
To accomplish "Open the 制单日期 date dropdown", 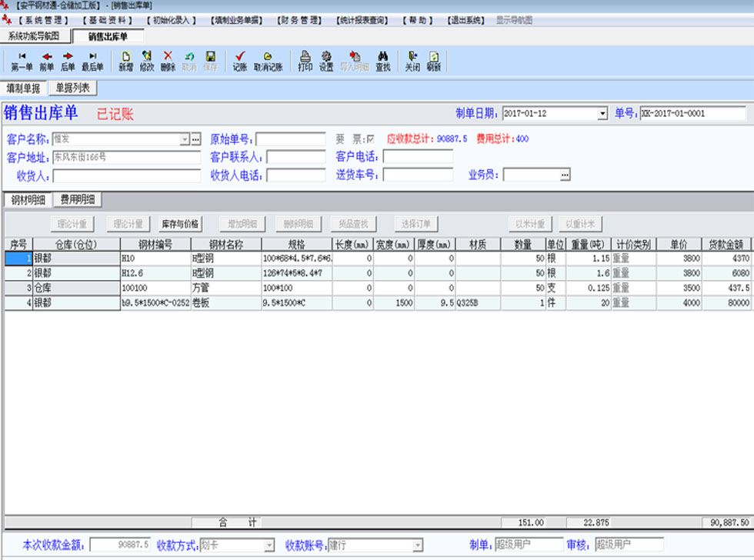I will (x=602, y=114).
